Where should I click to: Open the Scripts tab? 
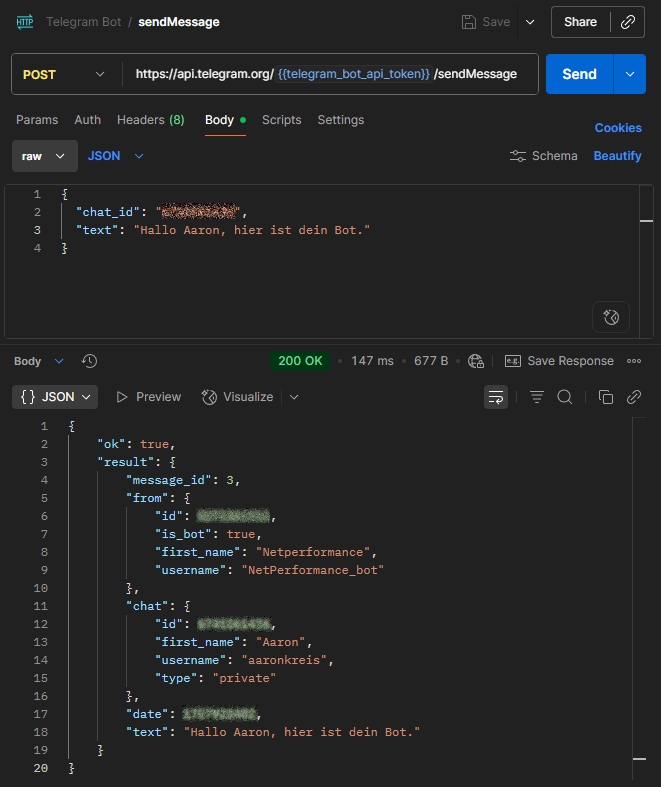point(281,120)
